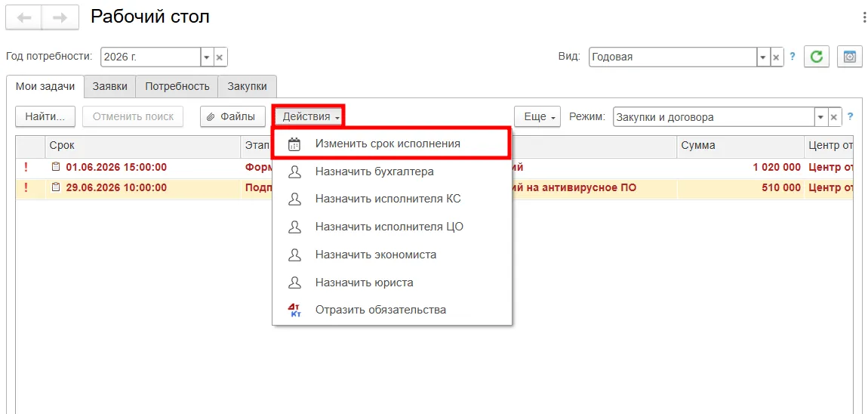Image resolution: width=868 pixels, height=414 pixels.
Task: Click person icon of Назначить исполнителя ЦО
Action: coord(295,227)
